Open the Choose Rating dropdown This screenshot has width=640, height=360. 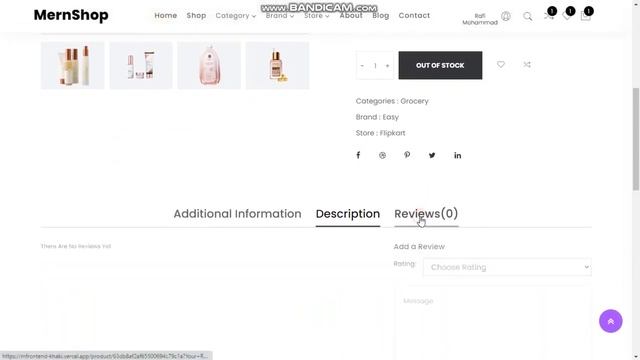507,267
